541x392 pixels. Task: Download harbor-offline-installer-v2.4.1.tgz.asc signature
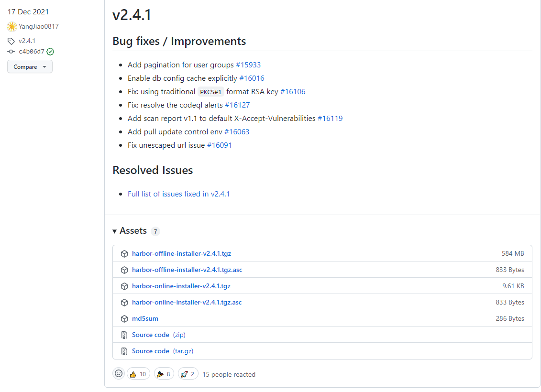click(187, 270)
